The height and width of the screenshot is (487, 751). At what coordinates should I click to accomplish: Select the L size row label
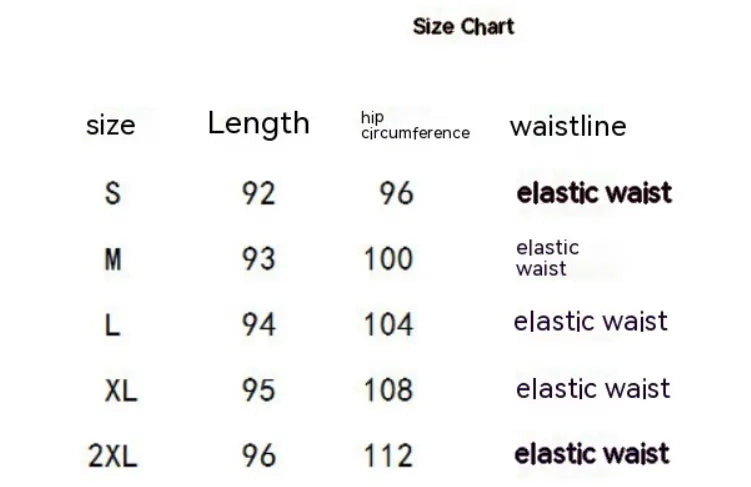(112, 324)
